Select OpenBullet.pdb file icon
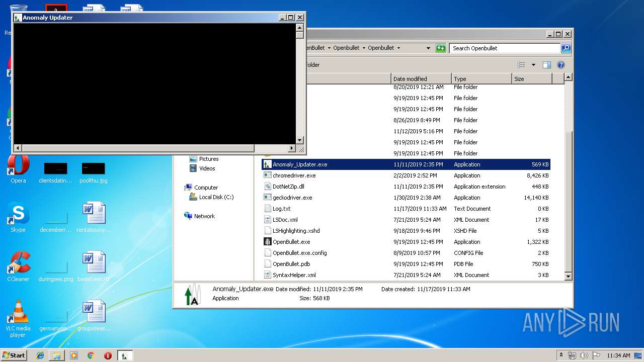Viewport: 644px width, 362px height. pyautogui.click(x=268, y=264)
